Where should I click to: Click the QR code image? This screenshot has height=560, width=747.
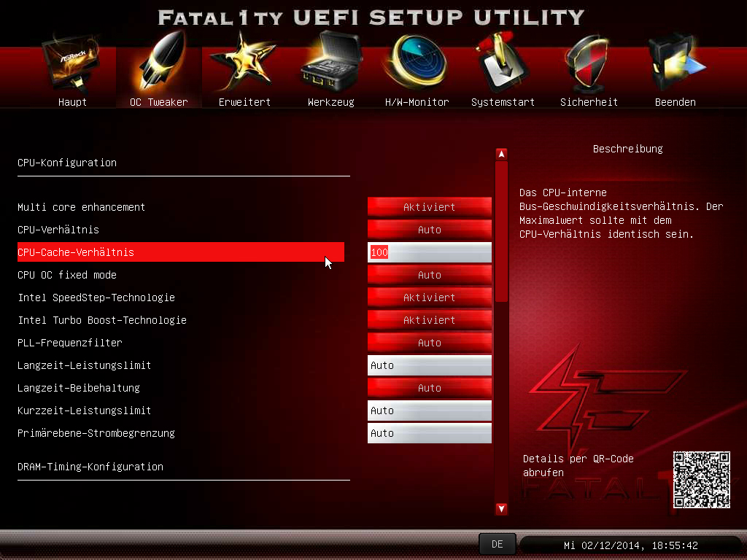(x=701, y=480)
